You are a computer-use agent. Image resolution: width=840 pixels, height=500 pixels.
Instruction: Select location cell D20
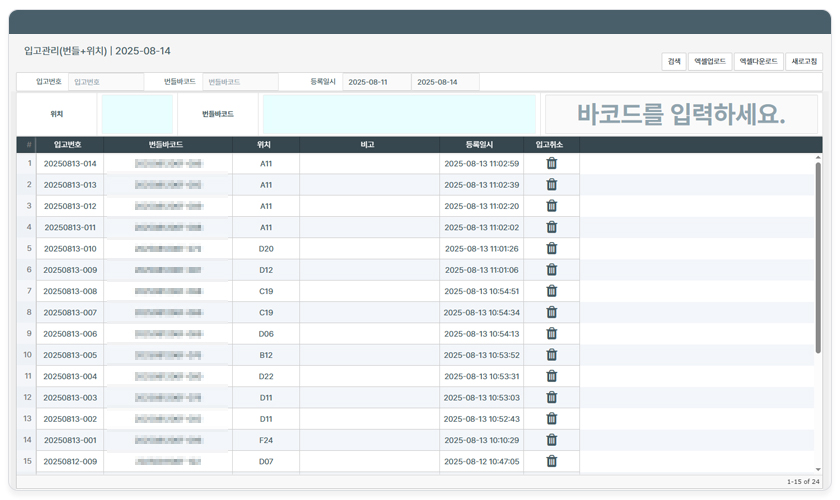(x=266, y=249)
